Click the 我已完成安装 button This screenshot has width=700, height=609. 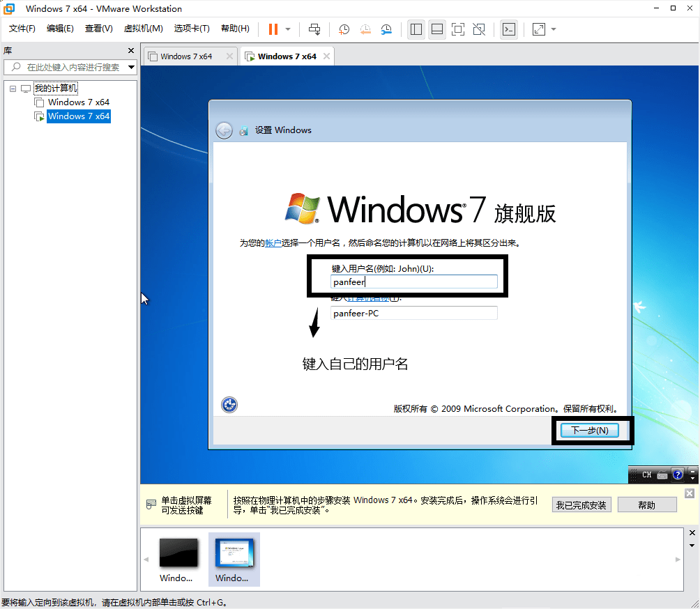tap(581, 505)
